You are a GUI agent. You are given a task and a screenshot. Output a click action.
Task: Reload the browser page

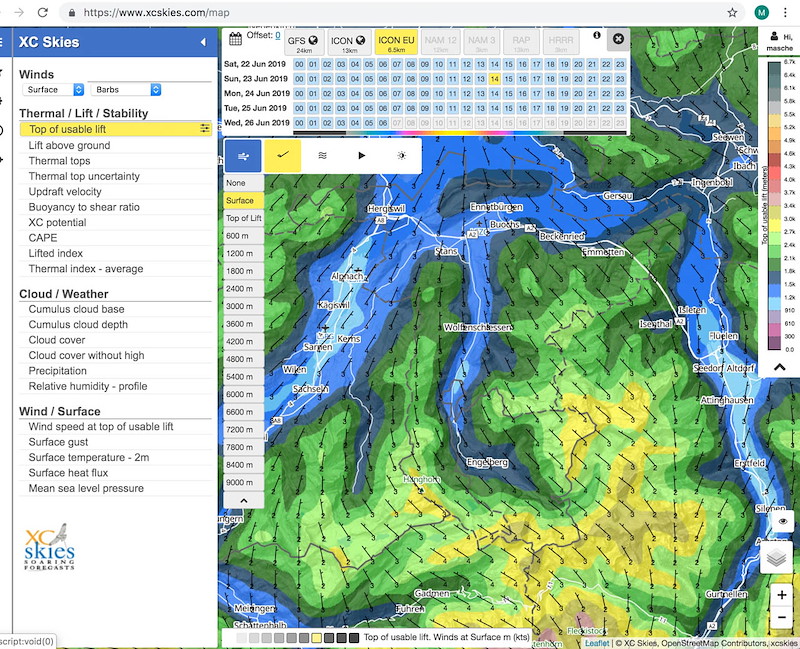click(x=43, y=13)
